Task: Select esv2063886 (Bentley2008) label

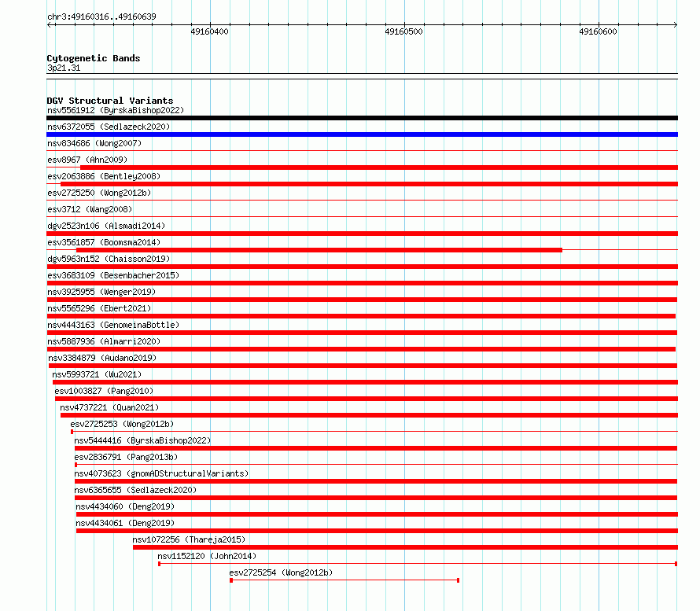Action: click(104, 176)
